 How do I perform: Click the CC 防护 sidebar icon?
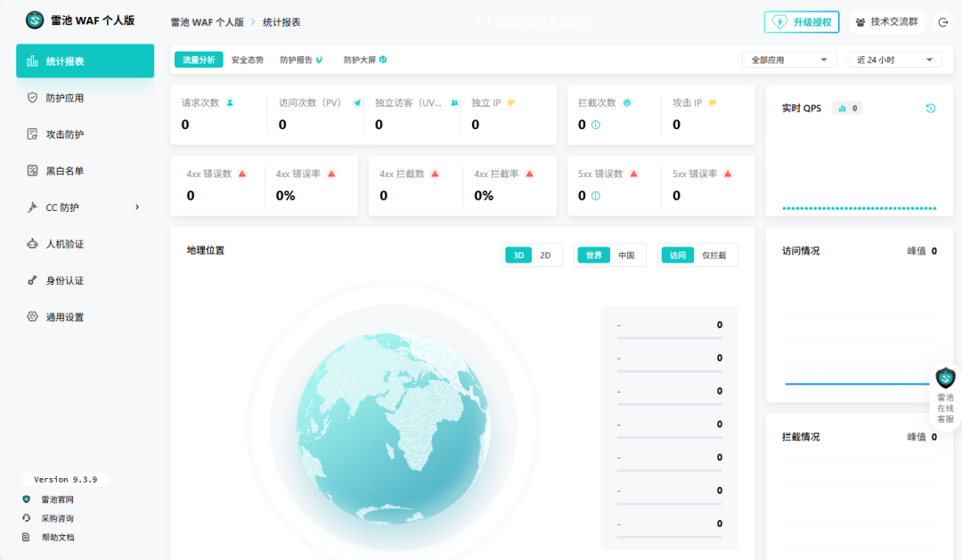(x=33, y=207)
